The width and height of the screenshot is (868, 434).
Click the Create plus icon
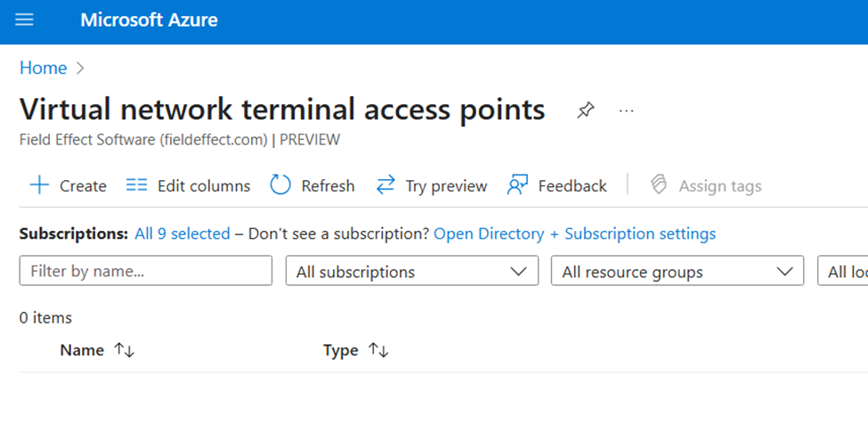coord(39,185)
